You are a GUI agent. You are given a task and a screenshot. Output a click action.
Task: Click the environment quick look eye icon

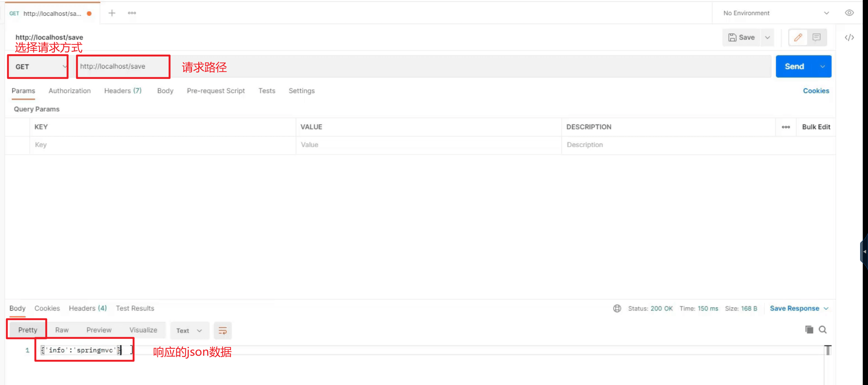click(849, 13)
